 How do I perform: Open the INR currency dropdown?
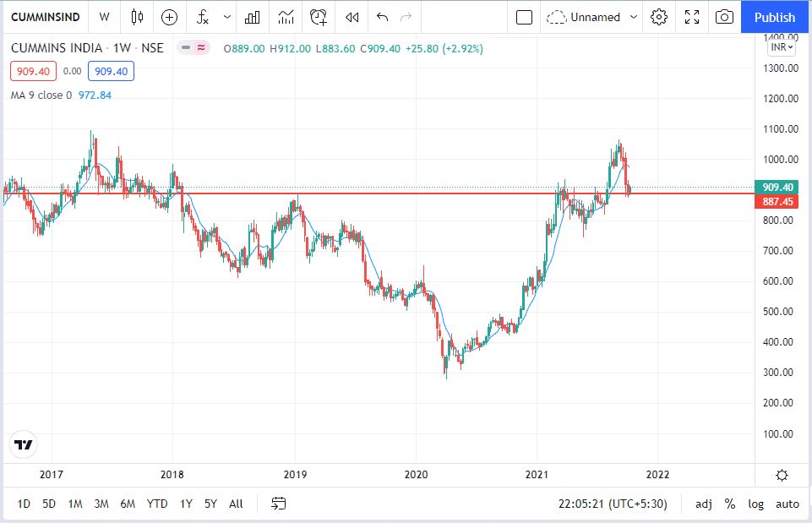(x=781, y=47)
